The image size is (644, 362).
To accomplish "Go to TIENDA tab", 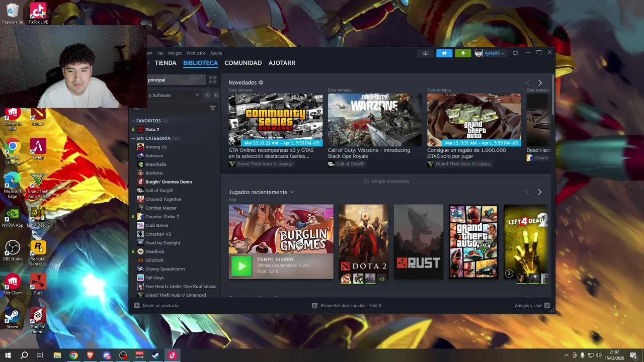I will [166, 63].
